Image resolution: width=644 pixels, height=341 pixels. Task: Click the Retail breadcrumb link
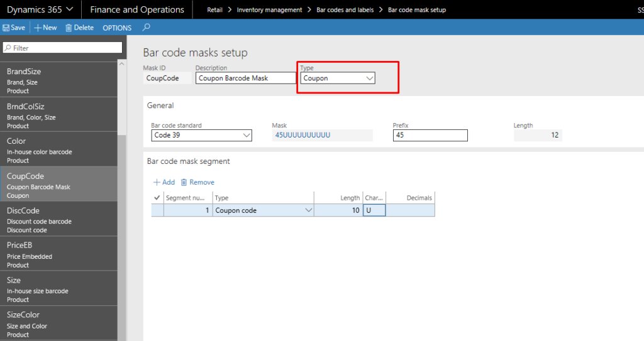(214, 10)
